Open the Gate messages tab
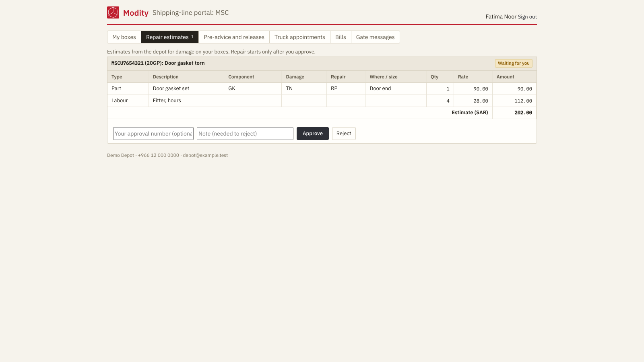Image resolution: width=644 pixels, height=362 pixels. click(375, 37)
